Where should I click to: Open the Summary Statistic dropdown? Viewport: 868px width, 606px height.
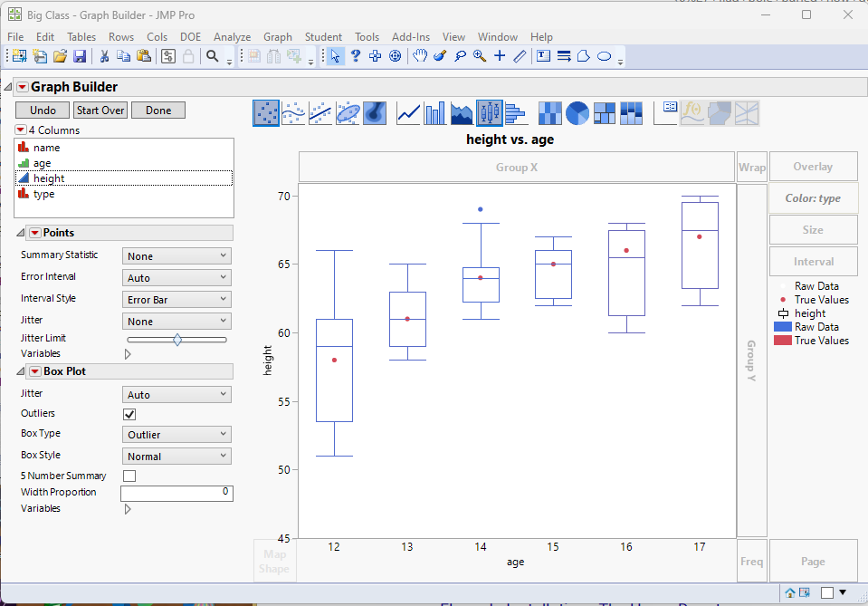[176, 256]
